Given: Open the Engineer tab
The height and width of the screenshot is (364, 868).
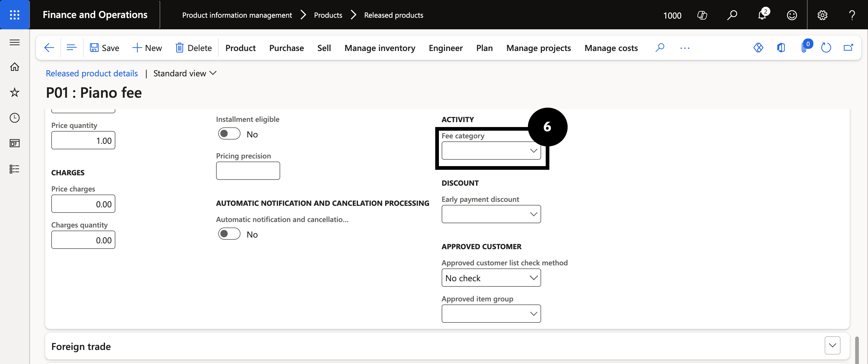Looking at the screenshot, I should (x=446, y=48).
